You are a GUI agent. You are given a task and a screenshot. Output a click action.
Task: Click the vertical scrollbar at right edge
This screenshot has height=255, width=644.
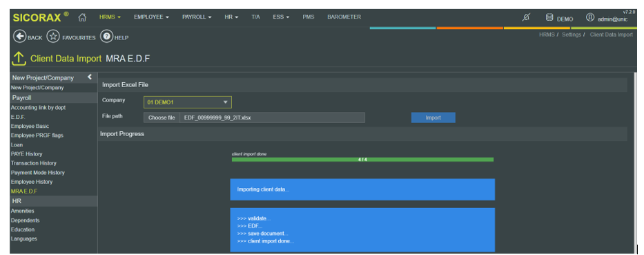[x=636, y=162]
